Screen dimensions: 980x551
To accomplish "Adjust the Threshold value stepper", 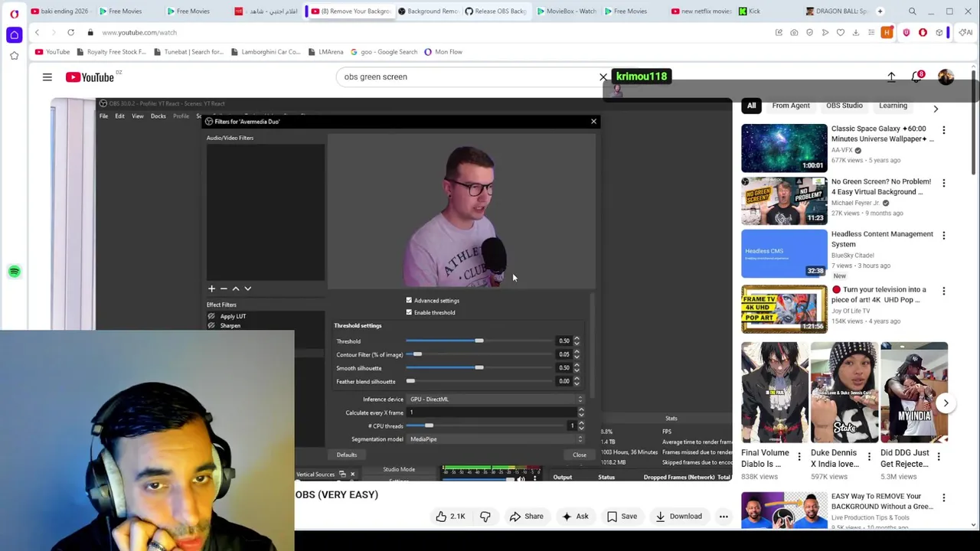I will pyautogui.click(x=577, y=341).
